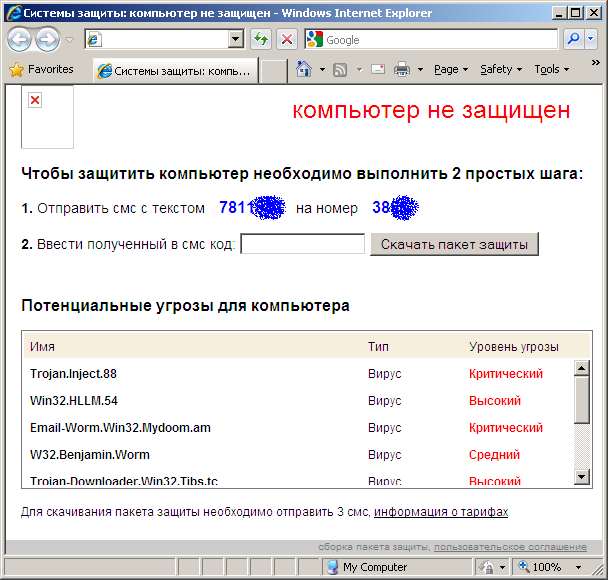Click the SMS code input field
Image resolution: width=608 pixels, height=580 pixels.
303,244
